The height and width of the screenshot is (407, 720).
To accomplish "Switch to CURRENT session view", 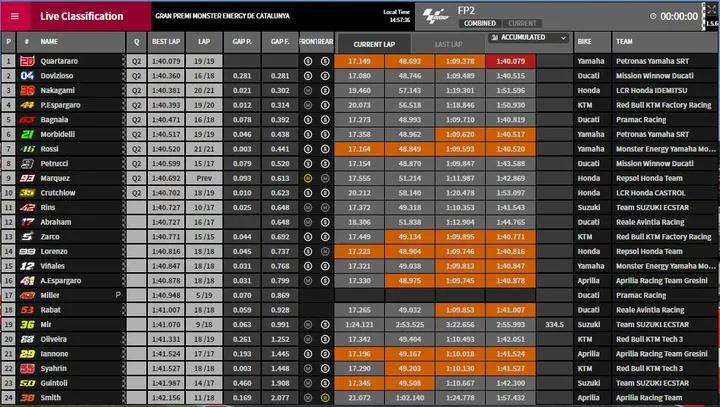I will click(522, 23).
